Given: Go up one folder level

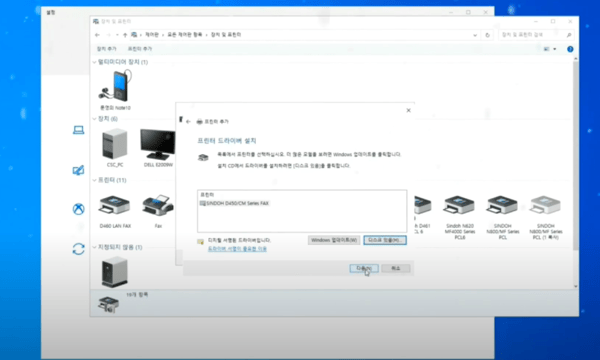Looking at the screenshot, I should (125, 35).
